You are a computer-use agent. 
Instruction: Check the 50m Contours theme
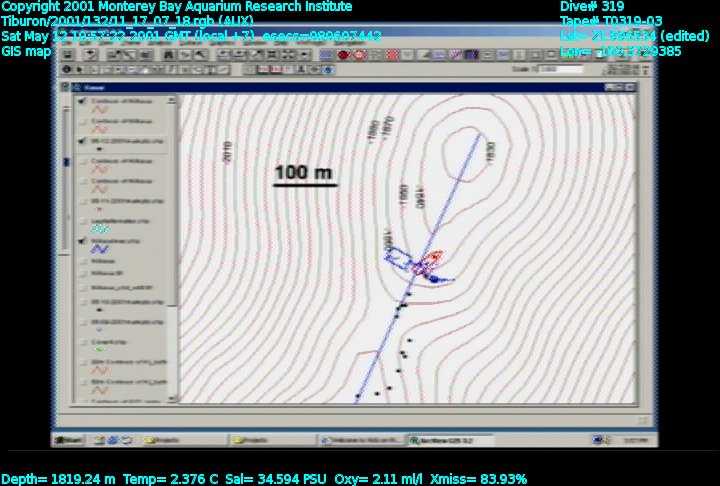83,382
